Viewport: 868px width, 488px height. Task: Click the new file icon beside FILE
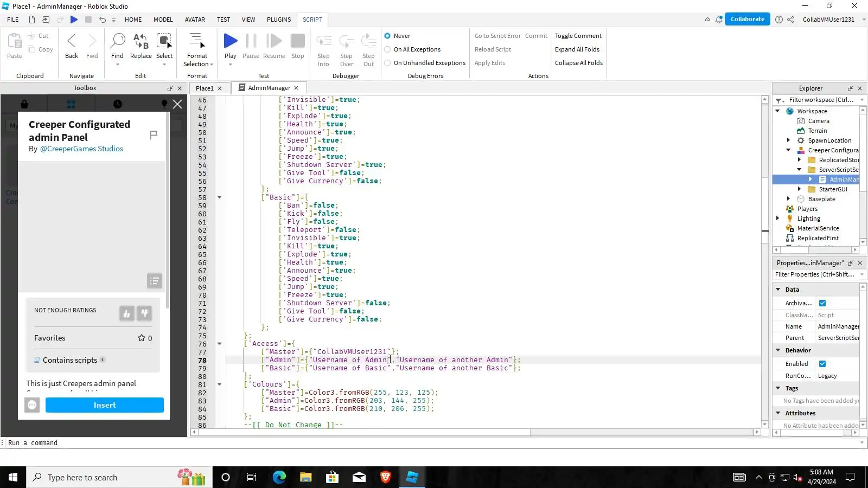coord(32,20)
